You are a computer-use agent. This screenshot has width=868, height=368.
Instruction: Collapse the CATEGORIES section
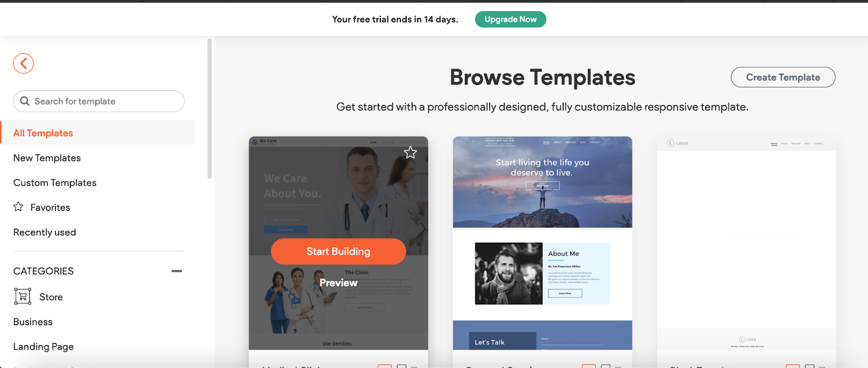177,271
